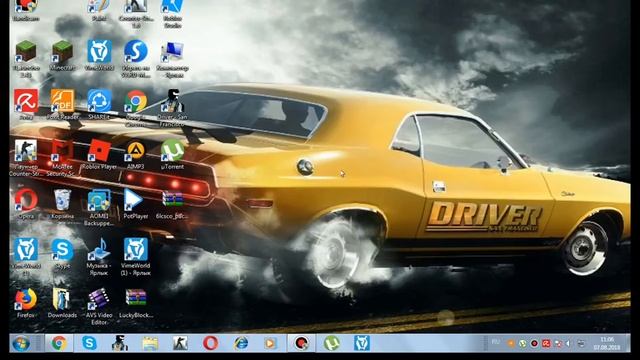Image resolution: width=640 pixels, height=360 pixels.
Task: Click the RU language indicator in the taskbar
Action: 496,341
